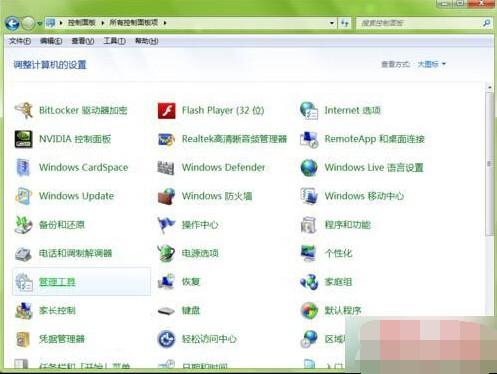Click the vertical scrollbar up arrow
This screenshot has width=497, height=374.
click(x=489, y=87)
